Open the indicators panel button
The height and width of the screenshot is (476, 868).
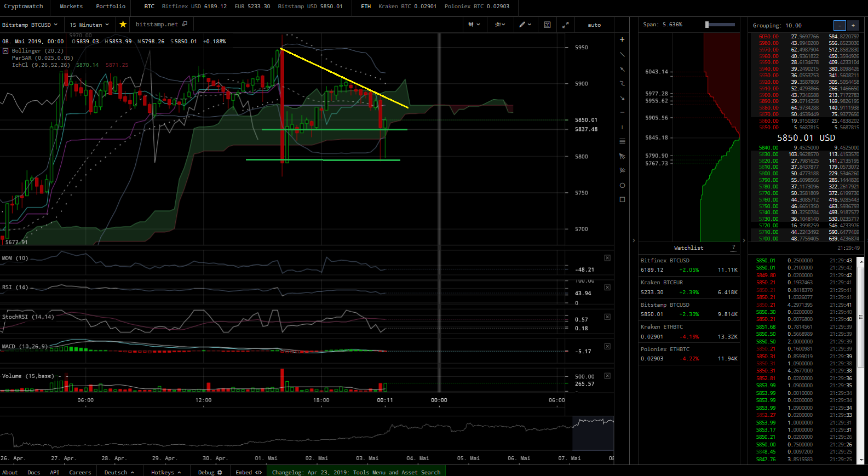547,25
